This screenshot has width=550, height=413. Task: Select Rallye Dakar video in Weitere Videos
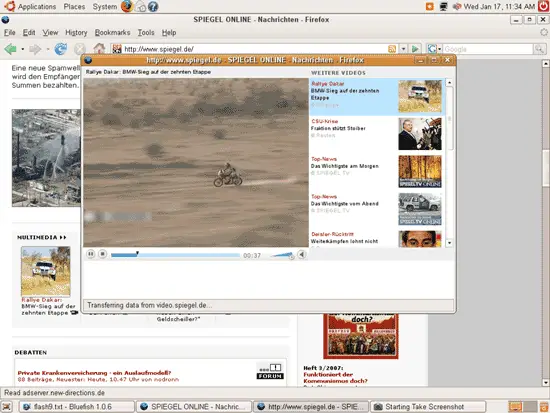pyautogui.click(x=377, y=96)
